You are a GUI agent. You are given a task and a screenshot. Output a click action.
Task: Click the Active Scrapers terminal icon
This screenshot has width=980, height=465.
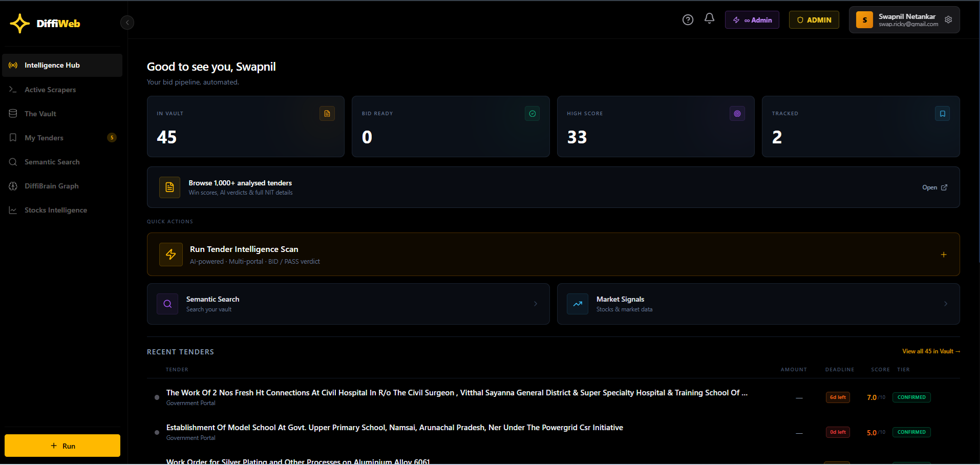(13, 89)
